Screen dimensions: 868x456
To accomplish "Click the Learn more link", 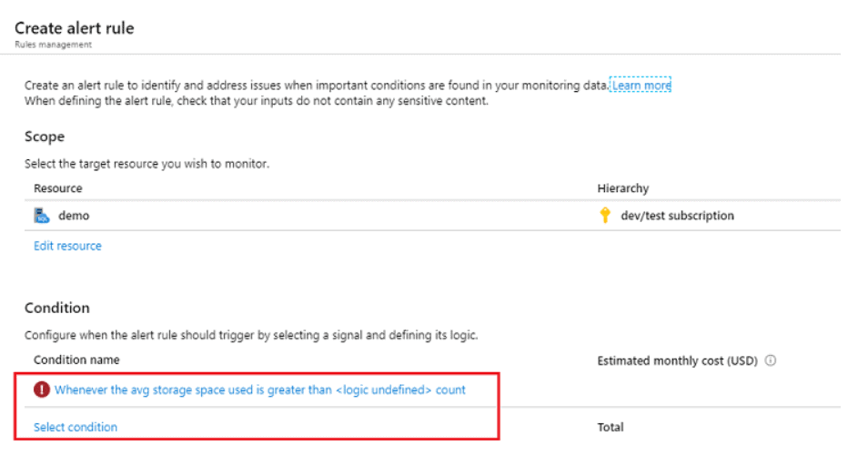I will (641, 86).
